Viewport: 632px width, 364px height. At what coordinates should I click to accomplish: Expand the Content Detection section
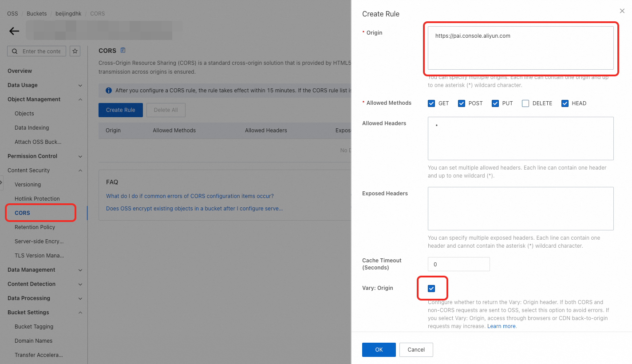click(80, 284)
